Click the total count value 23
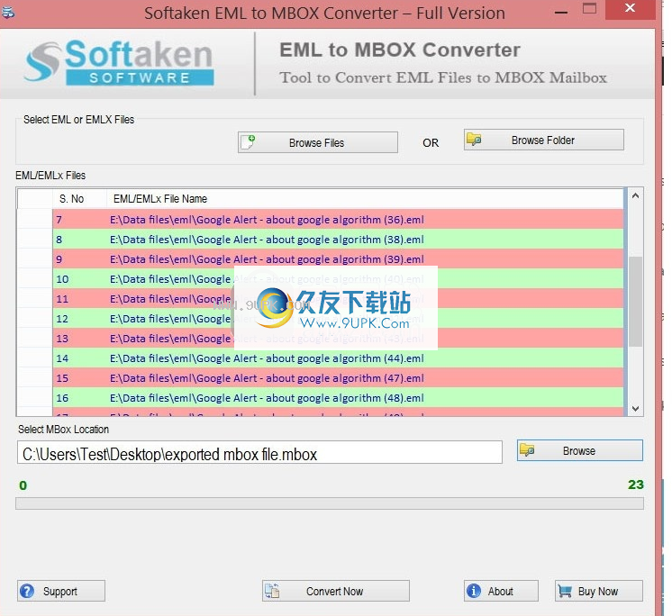Screen dimensions: 672x616 pyautogui.click(x=636, y=485)
